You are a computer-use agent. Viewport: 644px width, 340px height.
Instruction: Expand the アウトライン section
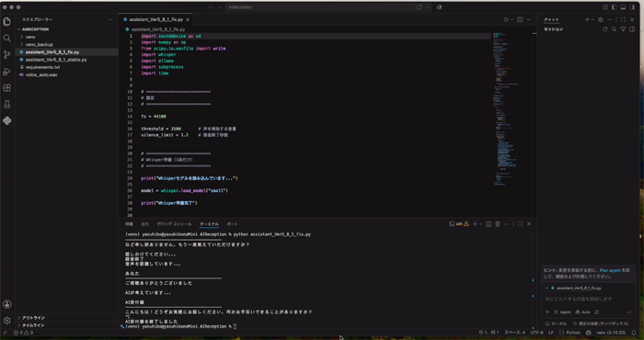click(x=66, y=318)
